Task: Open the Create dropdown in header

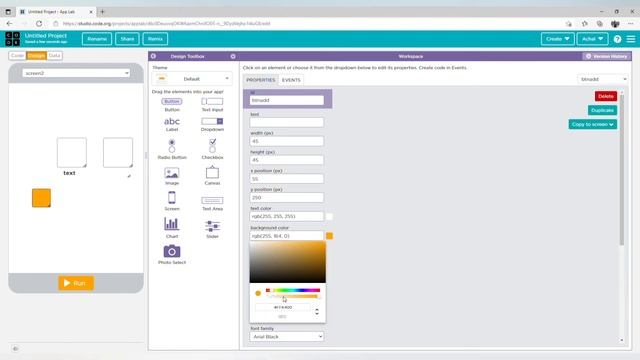Action: (558, 39)
